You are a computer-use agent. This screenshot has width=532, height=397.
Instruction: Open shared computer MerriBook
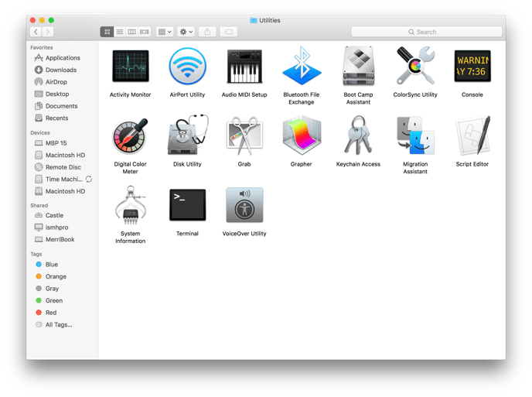[62, 239]
